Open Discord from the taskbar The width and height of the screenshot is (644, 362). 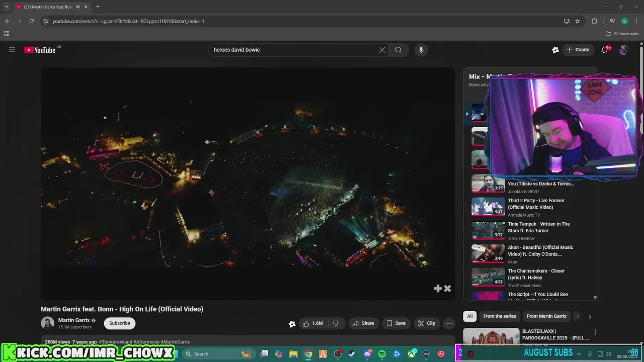pos(367,354)
